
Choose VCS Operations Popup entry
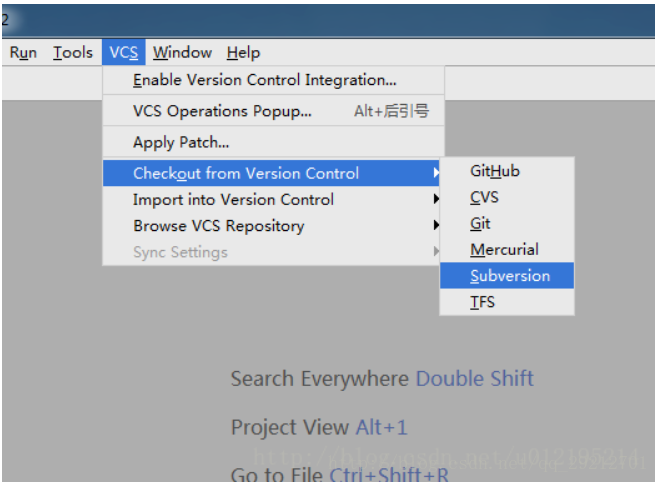click(222, 111)
